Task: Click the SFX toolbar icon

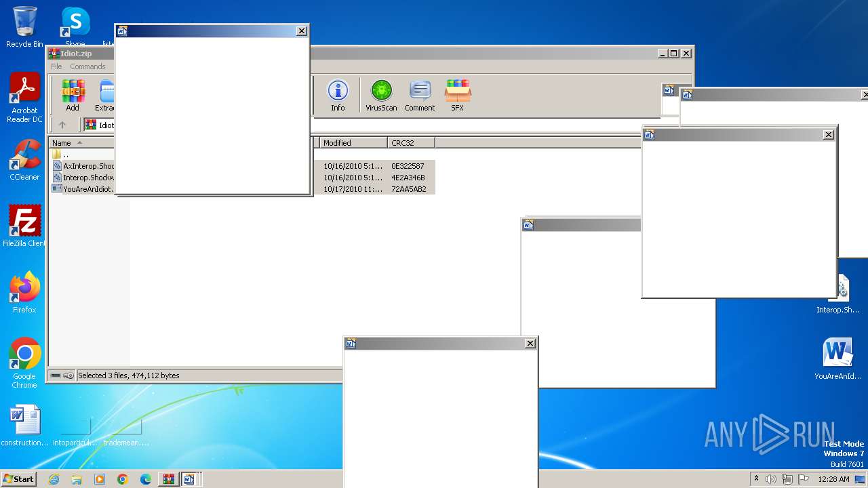Action: [x=458, y=96]
